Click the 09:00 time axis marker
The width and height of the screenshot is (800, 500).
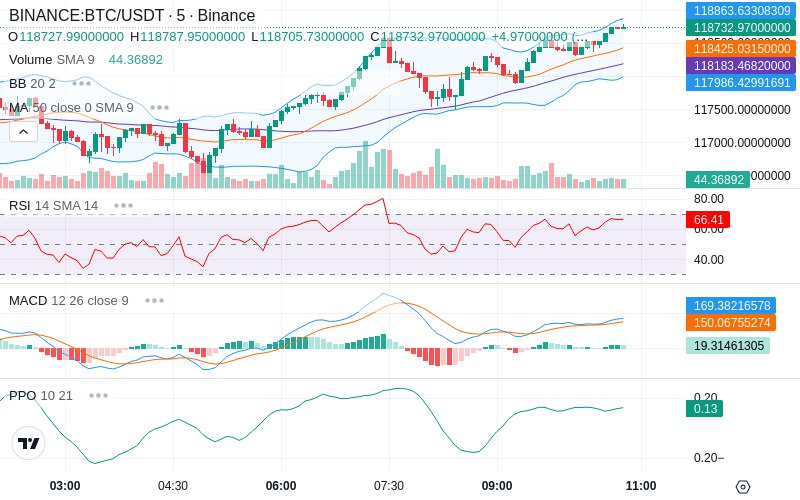[x=497, y=486]
